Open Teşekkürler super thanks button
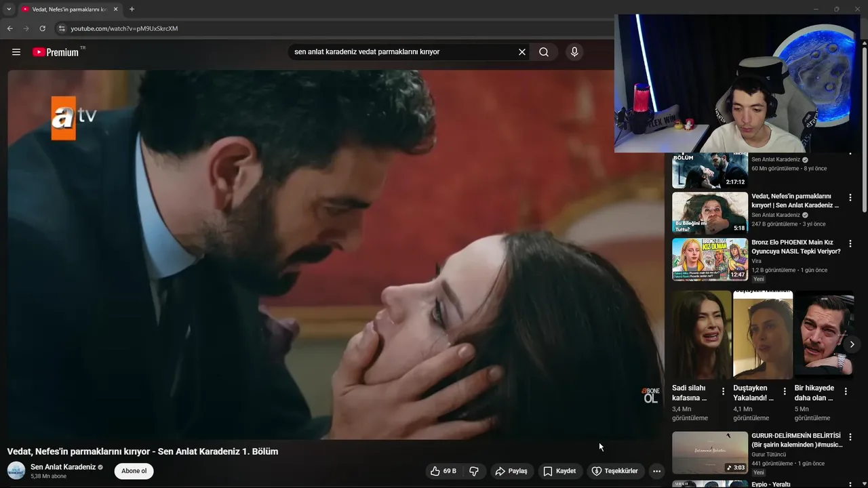 point(614,471)
